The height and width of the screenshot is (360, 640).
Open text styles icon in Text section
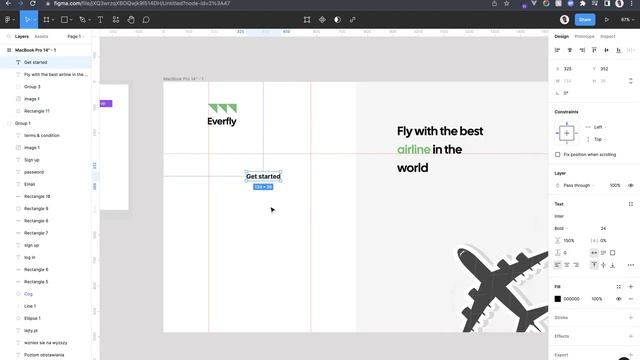point(631,204)
